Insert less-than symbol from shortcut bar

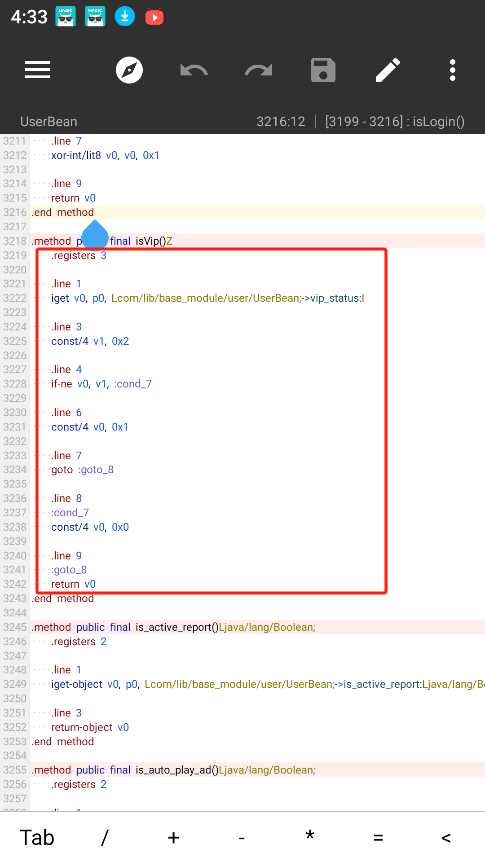(445, 838)
